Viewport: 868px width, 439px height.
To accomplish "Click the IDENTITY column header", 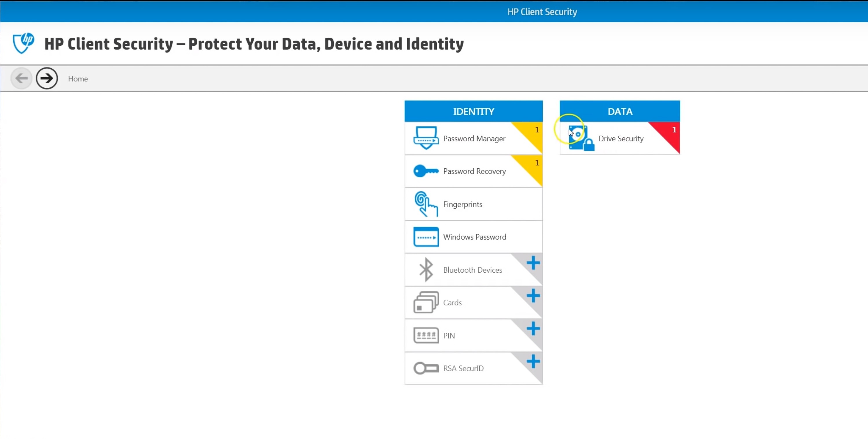I will 474,111.
